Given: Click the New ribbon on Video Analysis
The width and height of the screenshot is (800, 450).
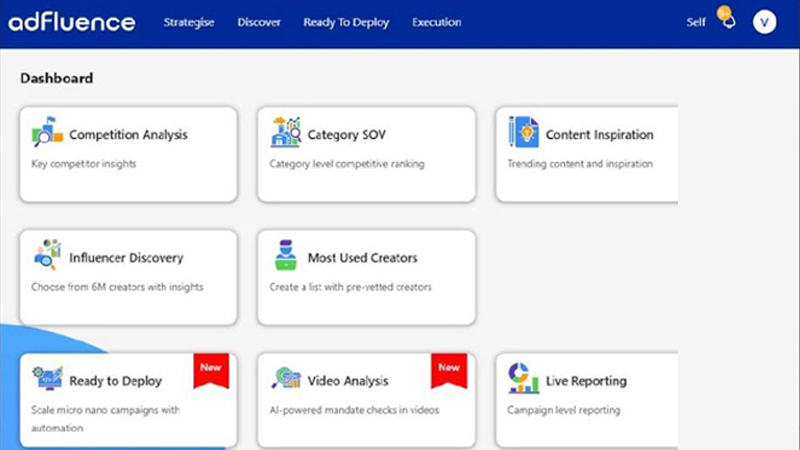Looking at the screenshot, I should click(449, 368).
